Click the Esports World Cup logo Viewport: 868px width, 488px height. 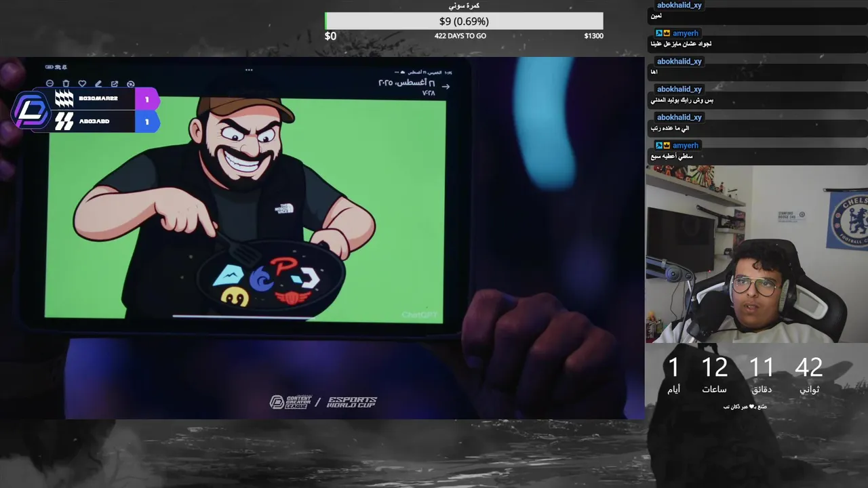(x=352, y=402)
